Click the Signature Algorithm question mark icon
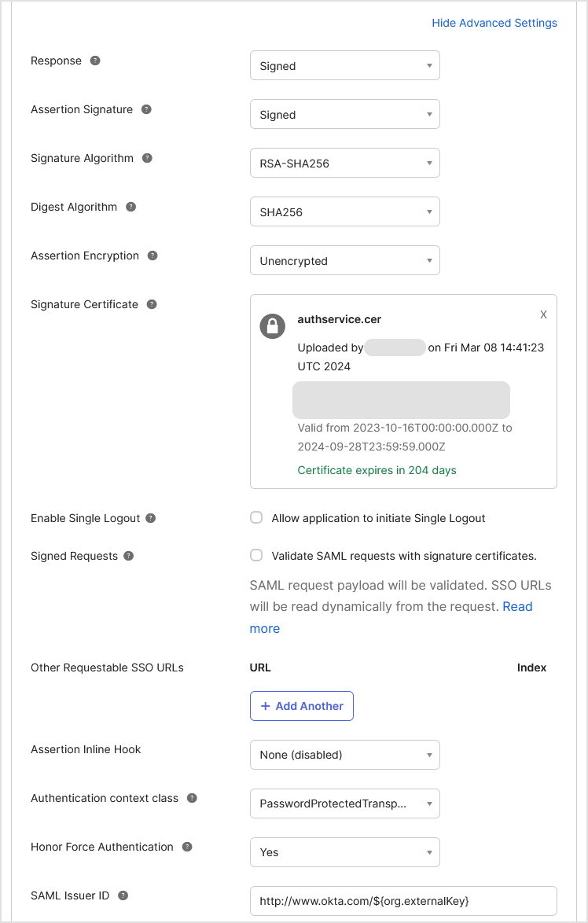 (x=147, y=158)
